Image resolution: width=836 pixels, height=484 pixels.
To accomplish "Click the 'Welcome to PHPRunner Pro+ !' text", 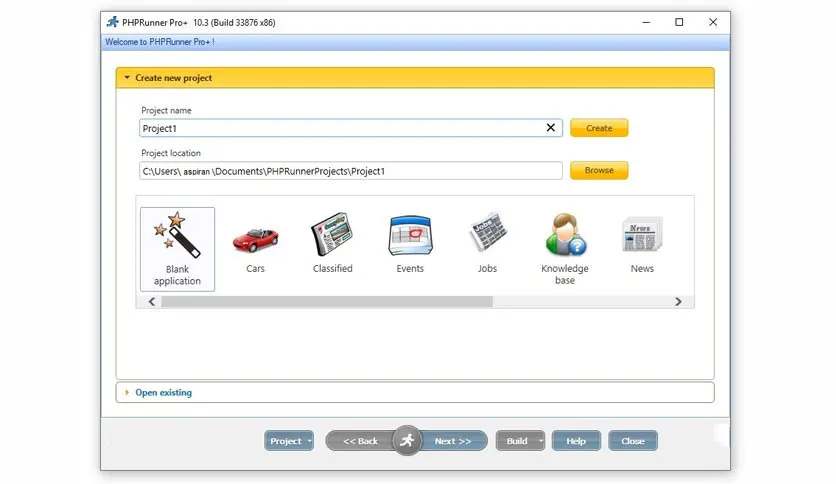I will tap(160, 42).
